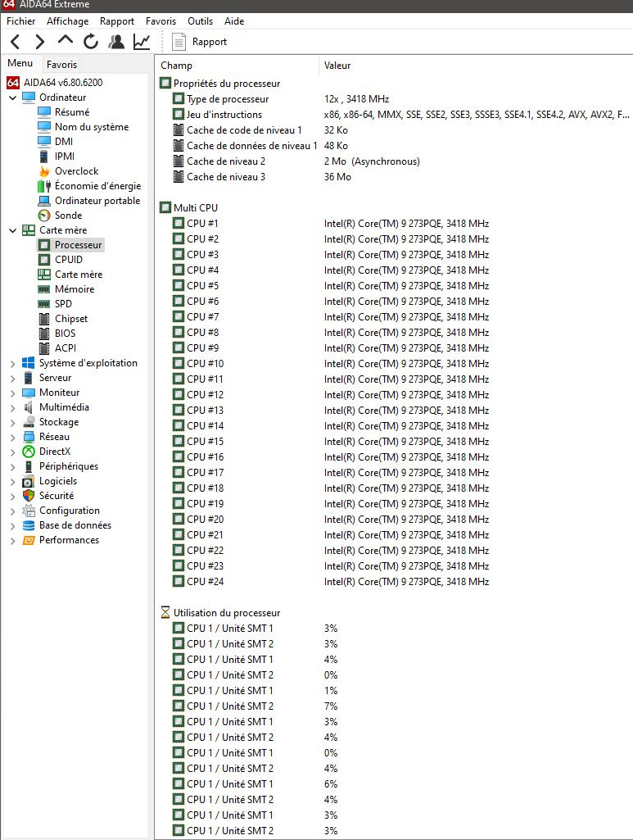
Task: Switch to the Favoris sidebar tab
Action: point(61,64)
